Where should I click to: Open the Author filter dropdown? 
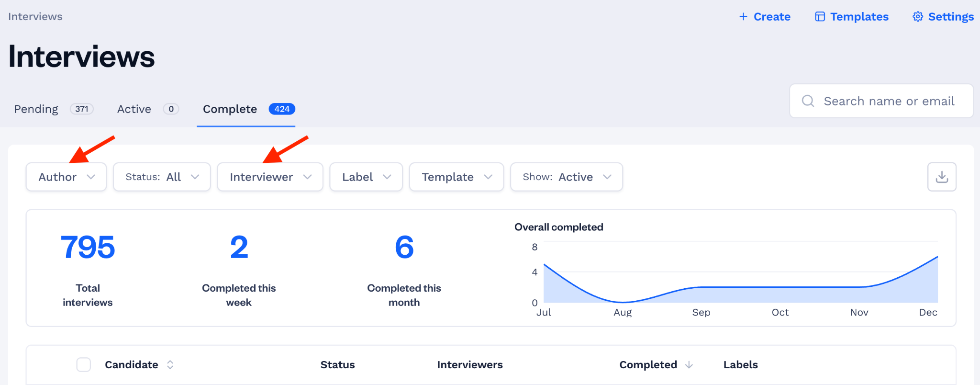[66, 177]
